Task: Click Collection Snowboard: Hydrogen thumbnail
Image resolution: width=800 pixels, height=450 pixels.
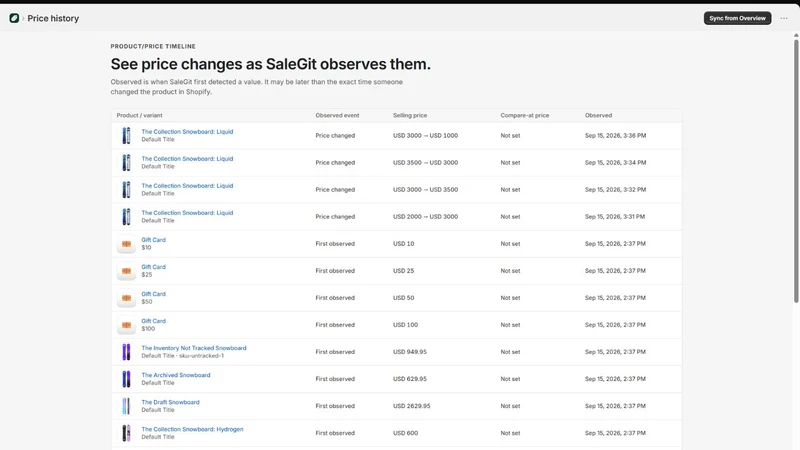Action: click(x=126, y=433)
